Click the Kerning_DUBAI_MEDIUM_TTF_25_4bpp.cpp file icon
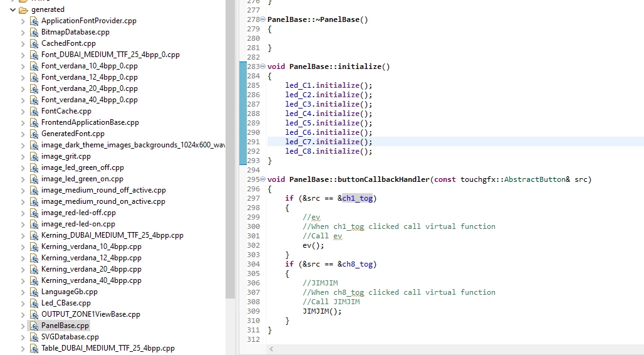The height and width of the screenshot is (355, 644). pyautogui.click(x=34, y=236)
